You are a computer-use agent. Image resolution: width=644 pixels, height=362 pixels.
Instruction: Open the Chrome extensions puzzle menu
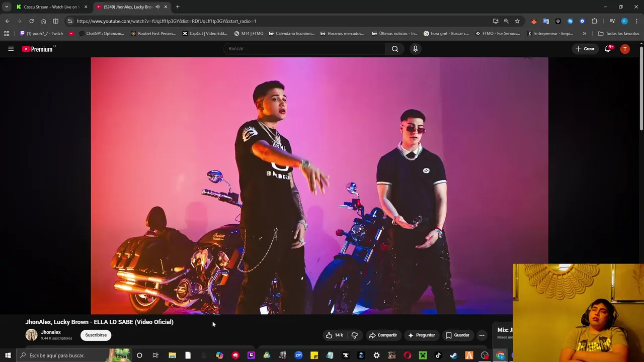click(594, 21)
